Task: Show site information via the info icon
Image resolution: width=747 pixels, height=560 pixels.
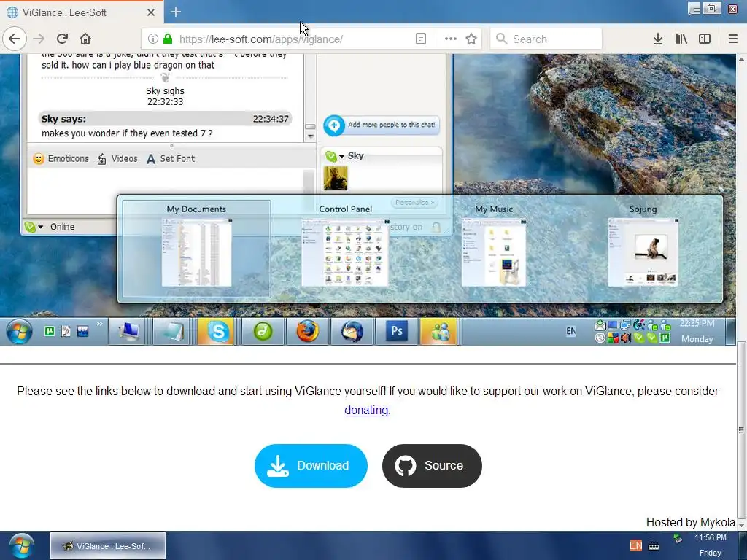Action: tap(152, 39)
